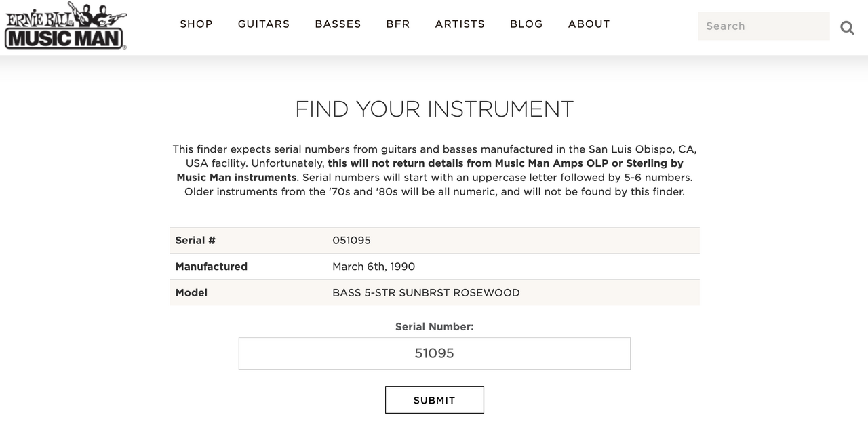The image size is (868, 432).
Task: Go to the BFR page
Action: [x=398, y=24]
